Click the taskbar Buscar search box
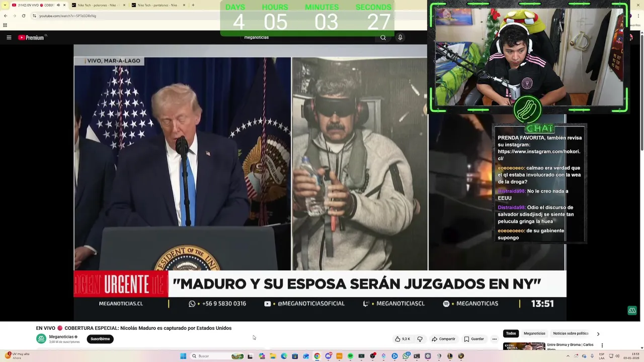This screenshot has width=644, height=362. [x=217, y=356]
